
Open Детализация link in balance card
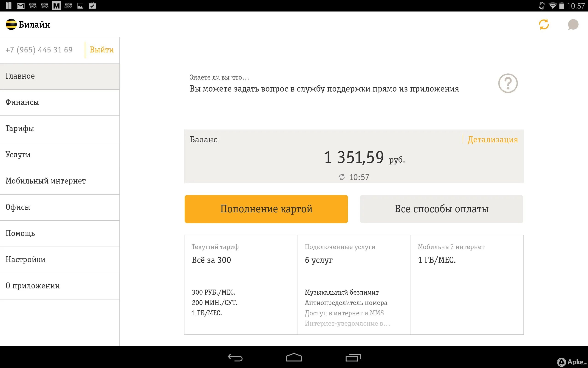[493, 139]
